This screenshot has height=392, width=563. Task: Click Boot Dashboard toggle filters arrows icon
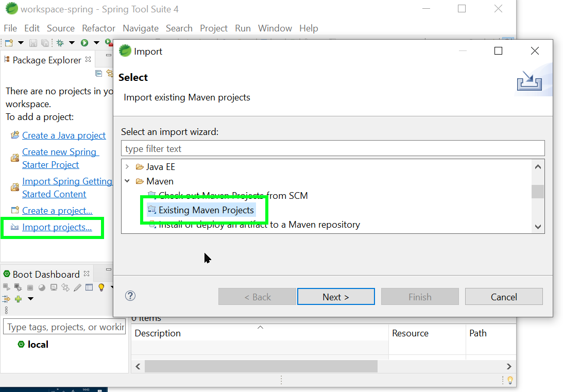[x=6, y=299]
